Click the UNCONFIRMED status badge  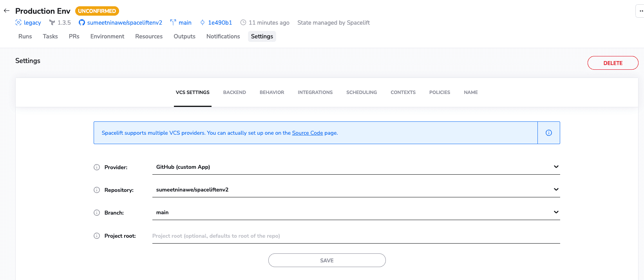tap(97, 11)
